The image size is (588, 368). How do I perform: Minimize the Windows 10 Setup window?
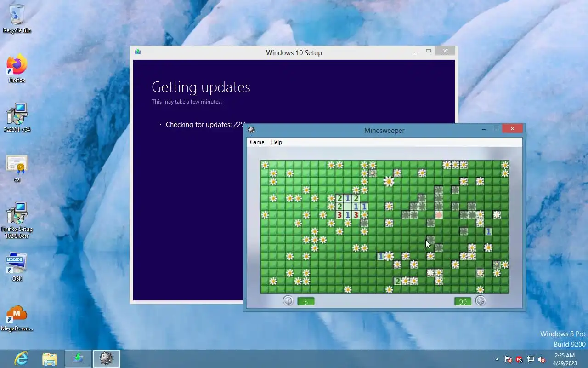coord(416,52)
